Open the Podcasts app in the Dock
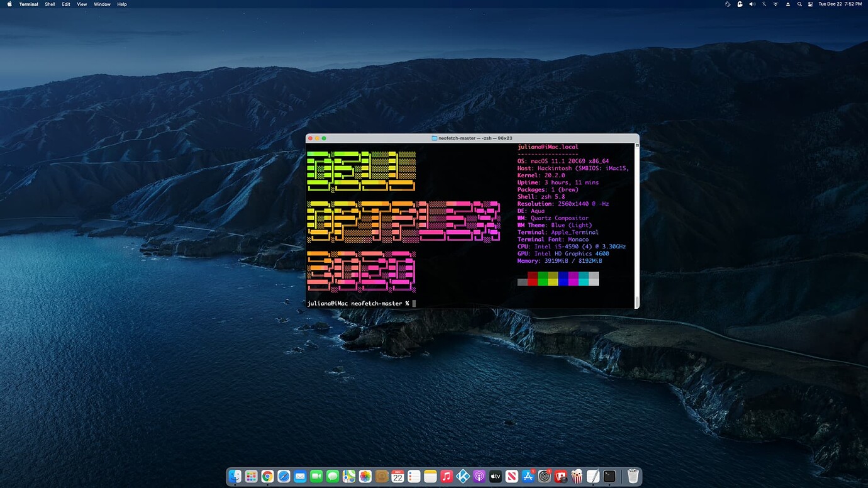868x488 pixels. pyautogui.click(x=479, y=476)
